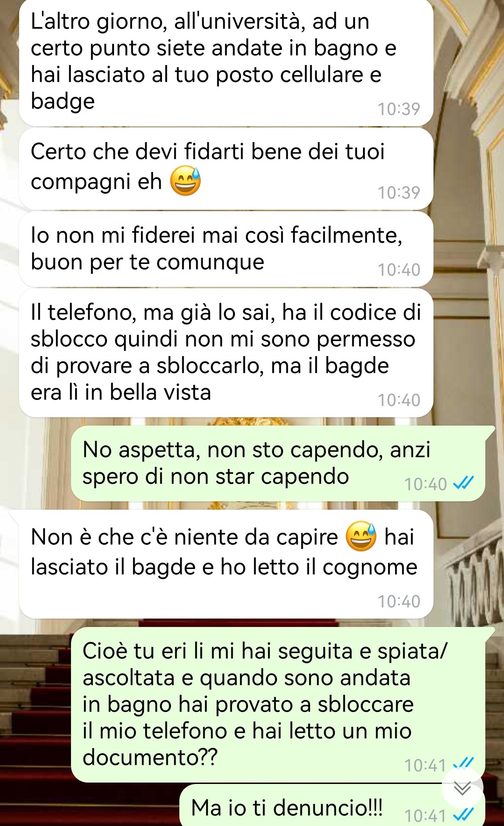Tap the 10:41 timestamp on 'Ma io ti denuncio!!!'
Image resolution: width=504 pixels, height=826 pixels.
425,815
